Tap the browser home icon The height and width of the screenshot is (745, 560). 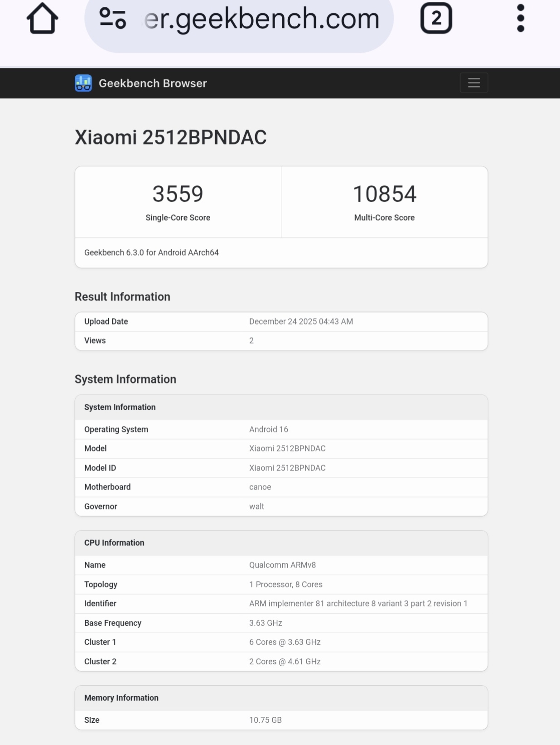tap(43, 19)
